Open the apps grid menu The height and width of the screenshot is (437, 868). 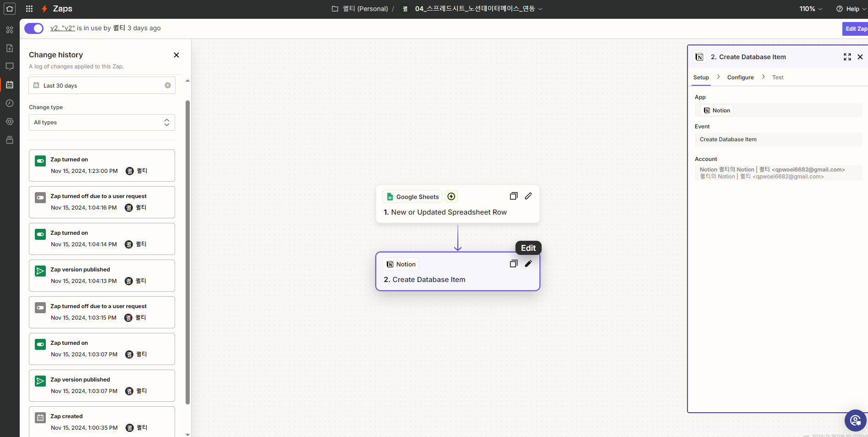coord(29,9)
